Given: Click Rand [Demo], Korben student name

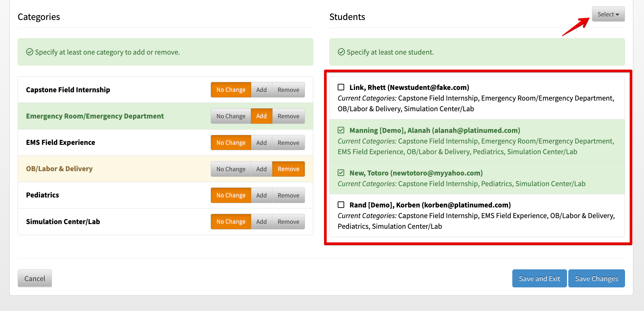Looking at the screenshot, I should [x=430, y=205].
